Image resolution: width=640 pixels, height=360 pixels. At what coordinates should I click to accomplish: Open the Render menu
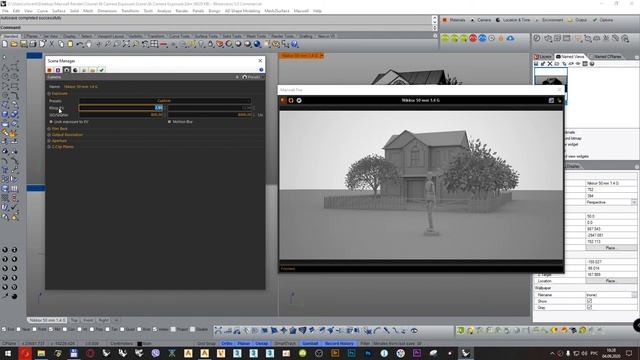[182, 11]
